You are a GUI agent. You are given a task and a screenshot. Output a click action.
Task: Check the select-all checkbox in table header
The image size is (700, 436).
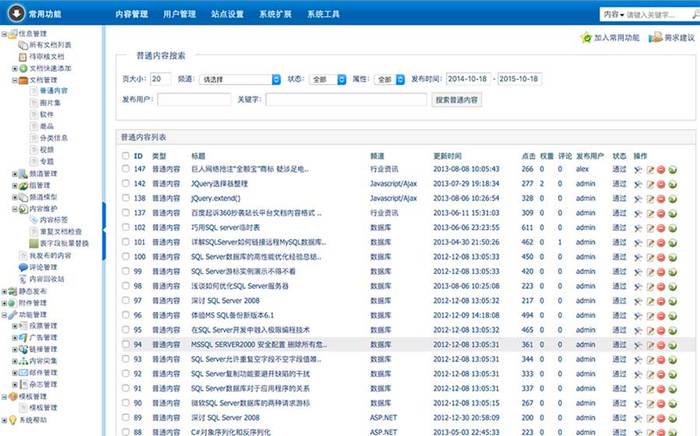tap(123, 156)
